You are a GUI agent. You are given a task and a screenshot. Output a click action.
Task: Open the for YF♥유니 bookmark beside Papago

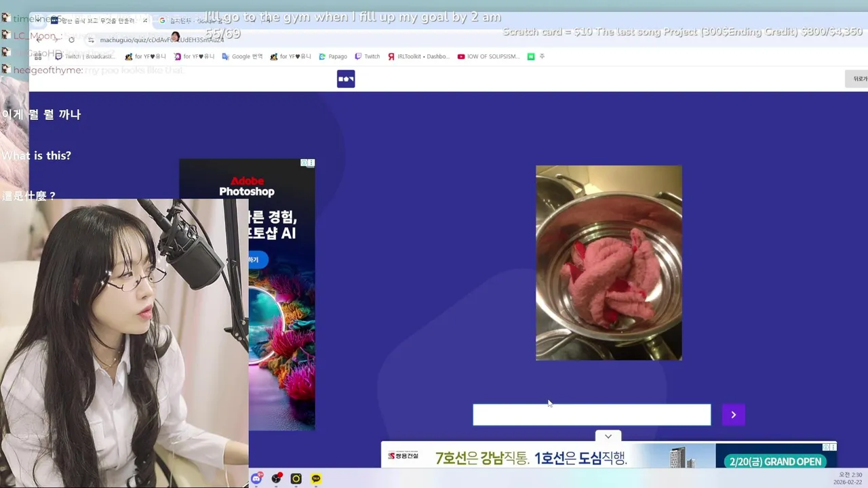coord(291,57)
